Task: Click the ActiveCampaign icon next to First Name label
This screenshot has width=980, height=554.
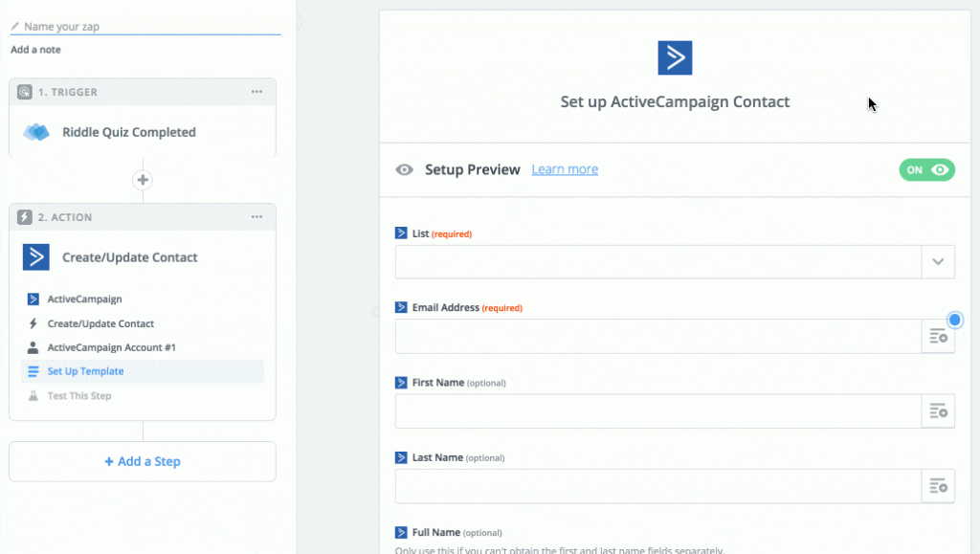Action: pyautogui.click(x=401, y=382)
